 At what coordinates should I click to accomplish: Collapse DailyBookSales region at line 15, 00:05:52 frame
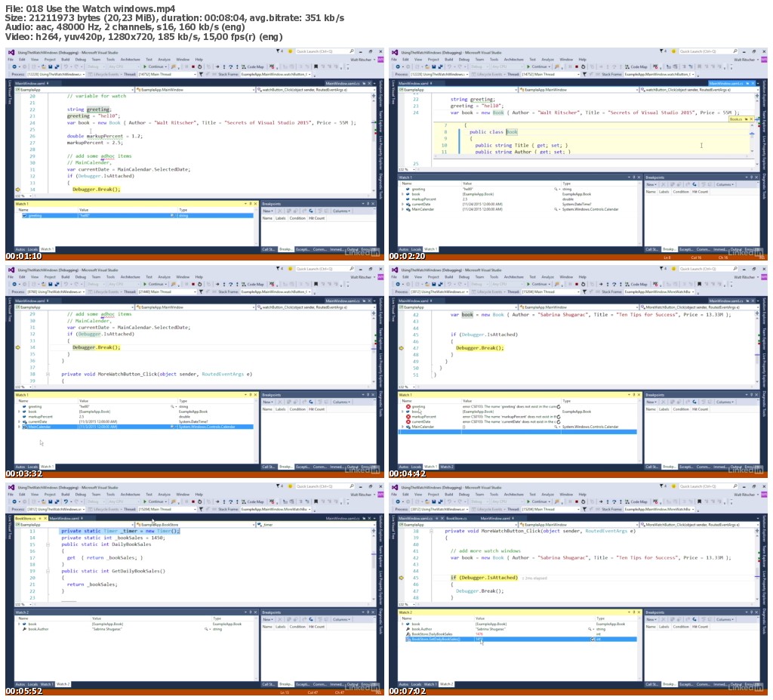tap(48, 544)
